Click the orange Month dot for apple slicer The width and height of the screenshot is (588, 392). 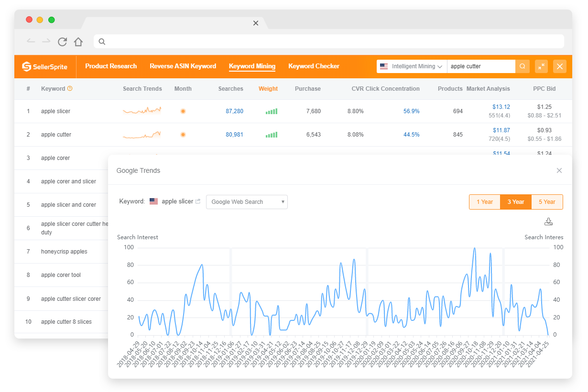click(x=183, y=111)
